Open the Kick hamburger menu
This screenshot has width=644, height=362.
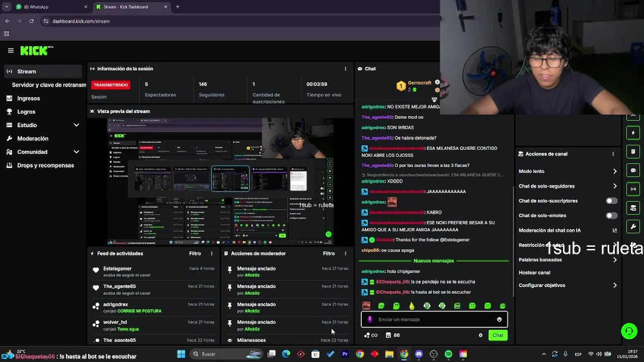pyautogui.click(x=11, y=51)
